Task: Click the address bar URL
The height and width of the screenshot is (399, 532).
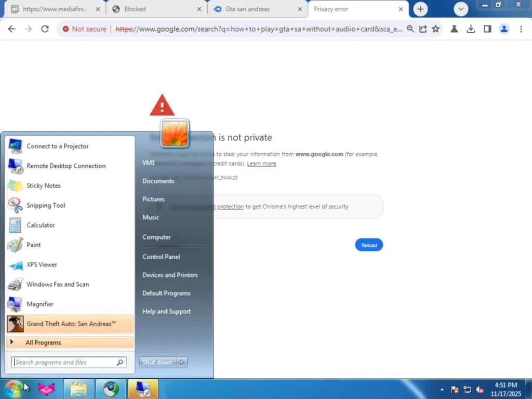Action: [259, 29]
